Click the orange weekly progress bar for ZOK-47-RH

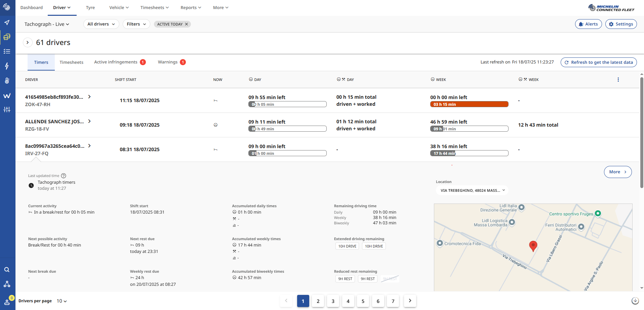coord(469,104)
